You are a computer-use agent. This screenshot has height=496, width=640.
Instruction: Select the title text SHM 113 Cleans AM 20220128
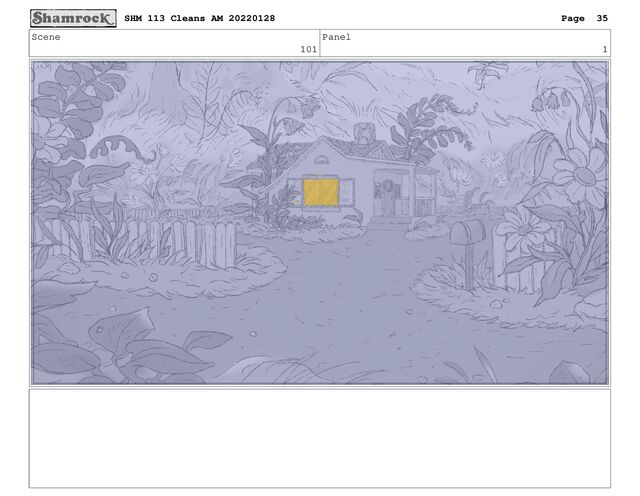tap(200, 18)
